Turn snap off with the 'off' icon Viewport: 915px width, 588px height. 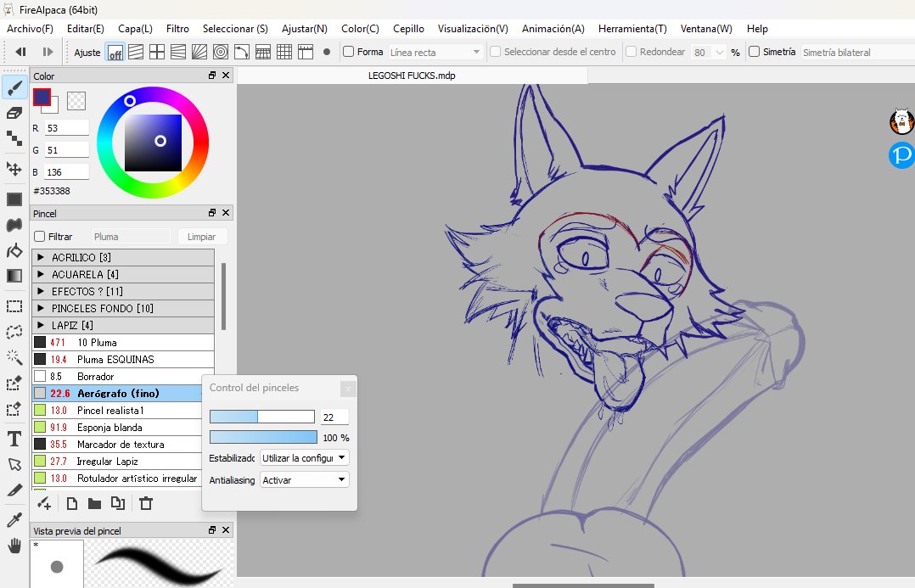click(115, 53)
